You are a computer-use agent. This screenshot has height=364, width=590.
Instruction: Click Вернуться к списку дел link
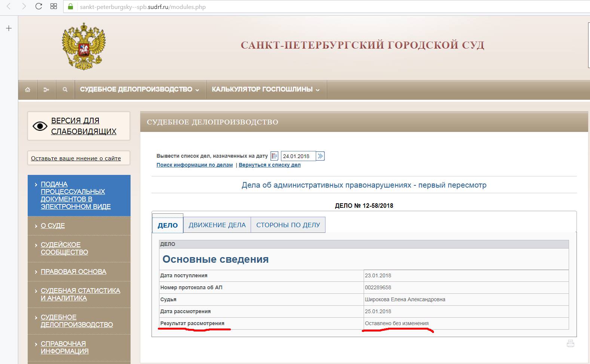(x=269, y=165)
